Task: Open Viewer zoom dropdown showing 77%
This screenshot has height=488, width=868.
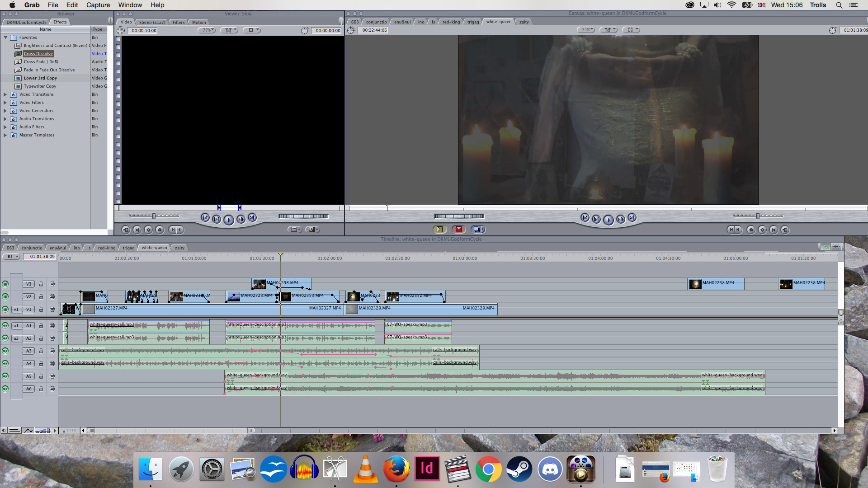Action: 207,30
